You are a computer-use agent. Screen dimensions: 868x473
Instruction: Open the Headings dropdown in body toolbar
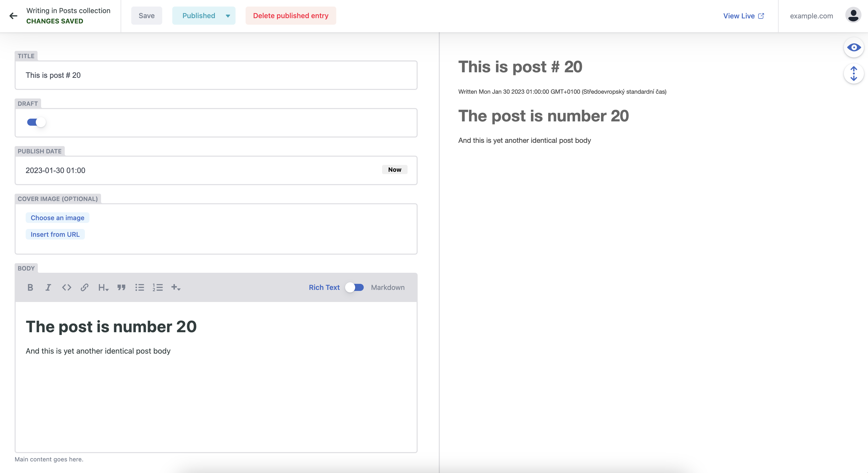tap(103, 287)
